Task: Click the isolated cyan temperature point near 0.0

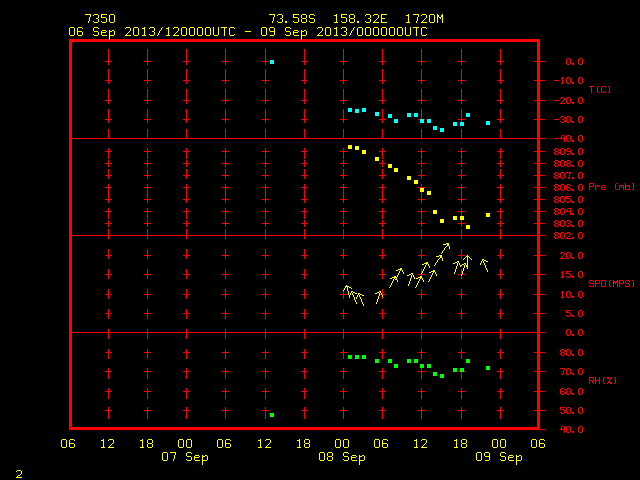Action: coord(272,62)
